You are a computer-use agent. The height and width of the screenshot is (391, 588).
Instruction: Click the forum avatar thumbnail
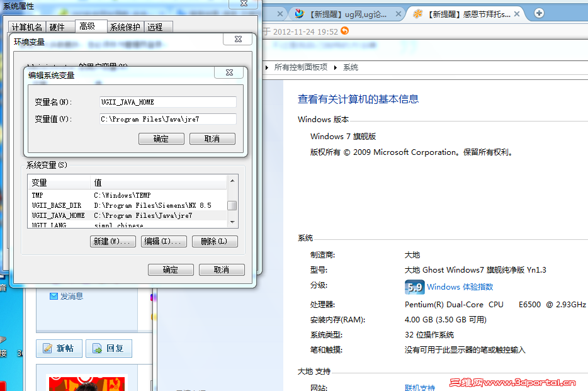click(x=87, y=383)
